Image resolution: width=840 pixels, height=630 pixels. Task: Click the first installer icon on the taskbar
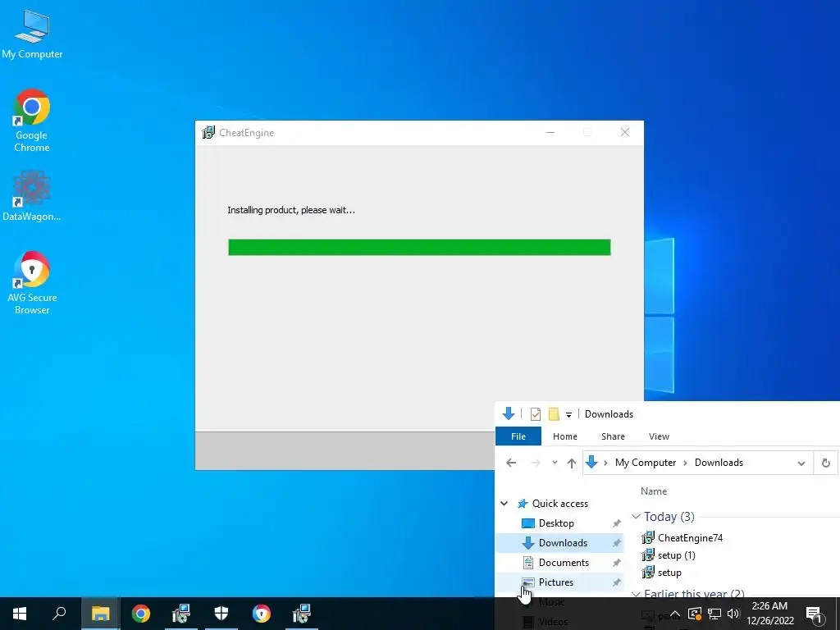[181, 614]
